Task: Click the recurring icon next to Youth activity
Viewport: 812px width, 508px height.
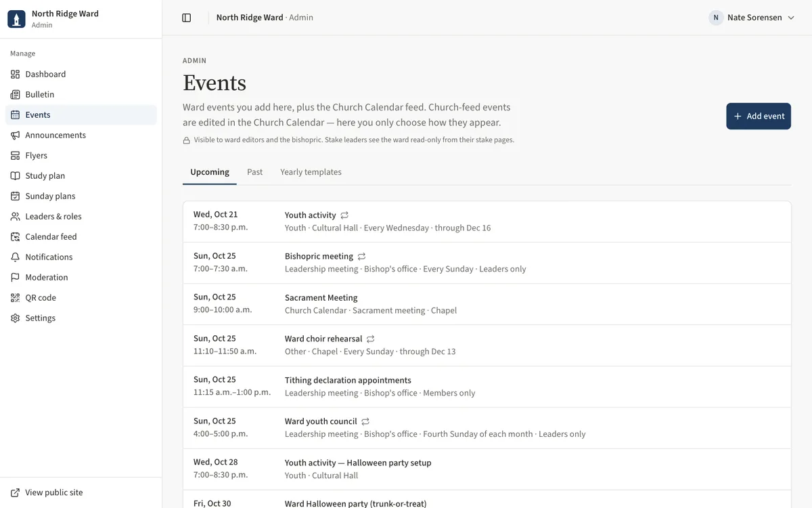Action: tap(344, 215)
